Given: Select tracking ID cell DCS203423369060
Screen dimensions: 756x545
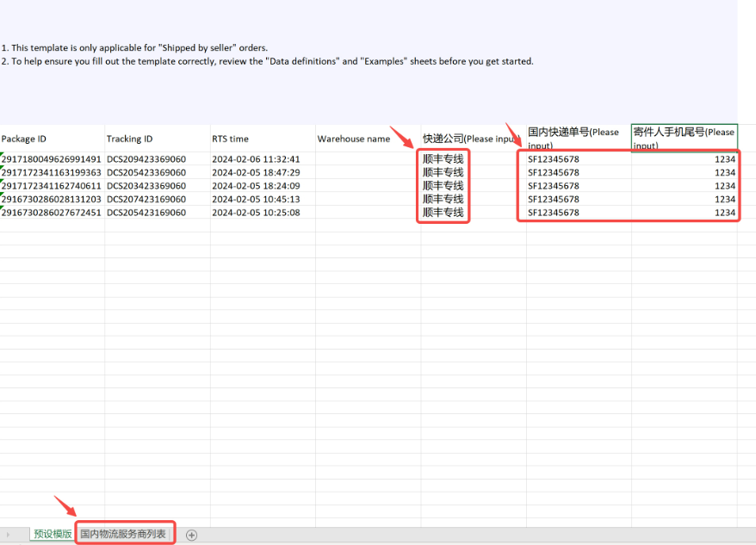Looking at the screenshot, I should click(x=158, y=186).
